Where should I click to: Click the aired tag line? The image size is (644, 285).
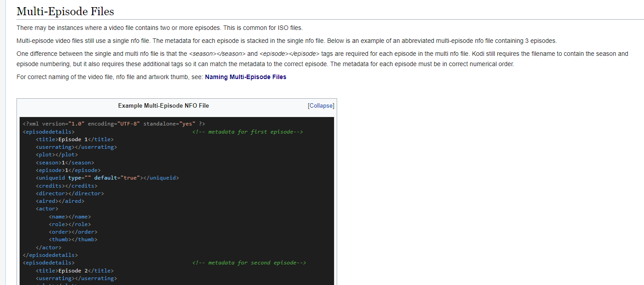[x=60, y=201]
